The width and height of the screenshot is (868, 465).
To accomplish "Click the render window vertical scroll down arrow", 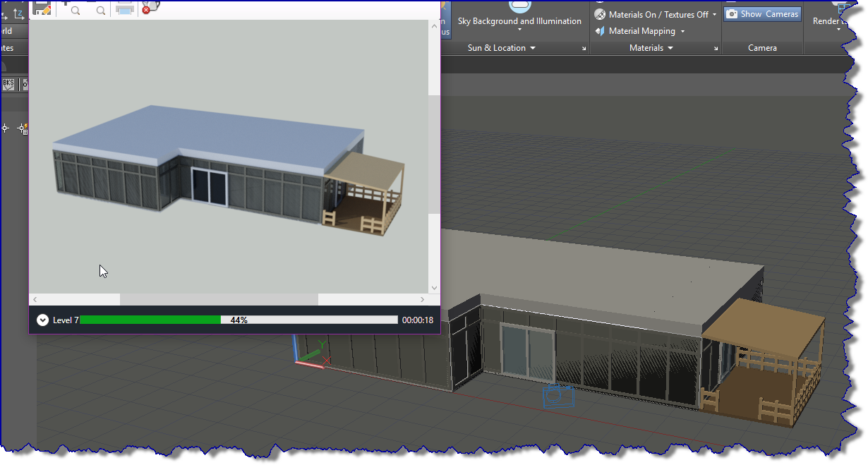I will click(434, 288).
